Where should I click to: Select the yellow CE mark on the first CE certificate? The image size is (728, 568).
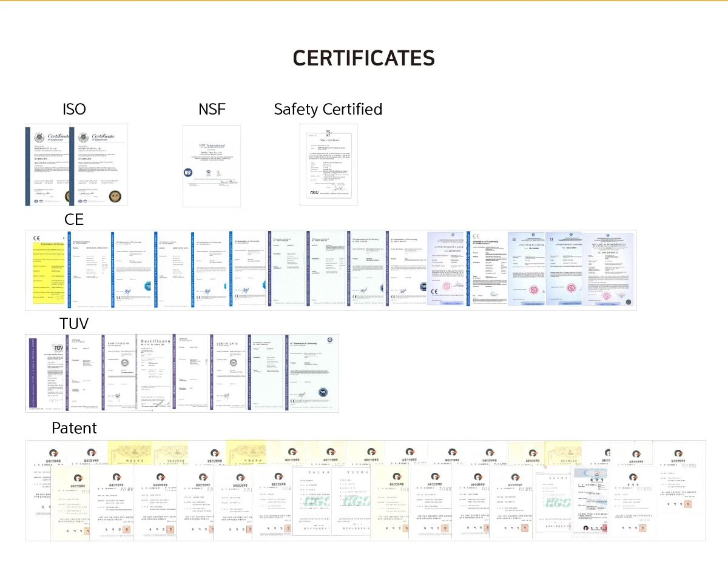click(x=35, y=238)
